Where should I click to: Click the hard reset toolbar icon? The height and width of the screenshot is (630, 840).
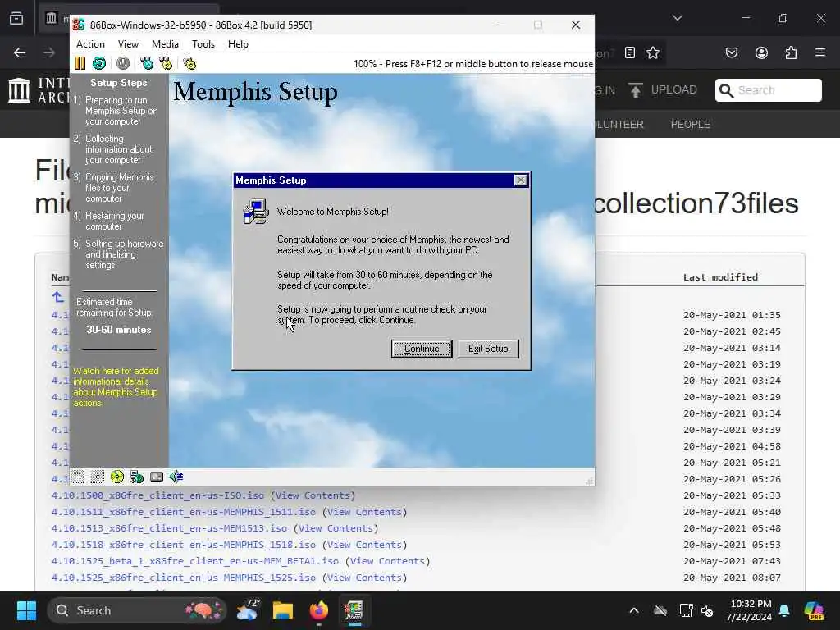99,63
